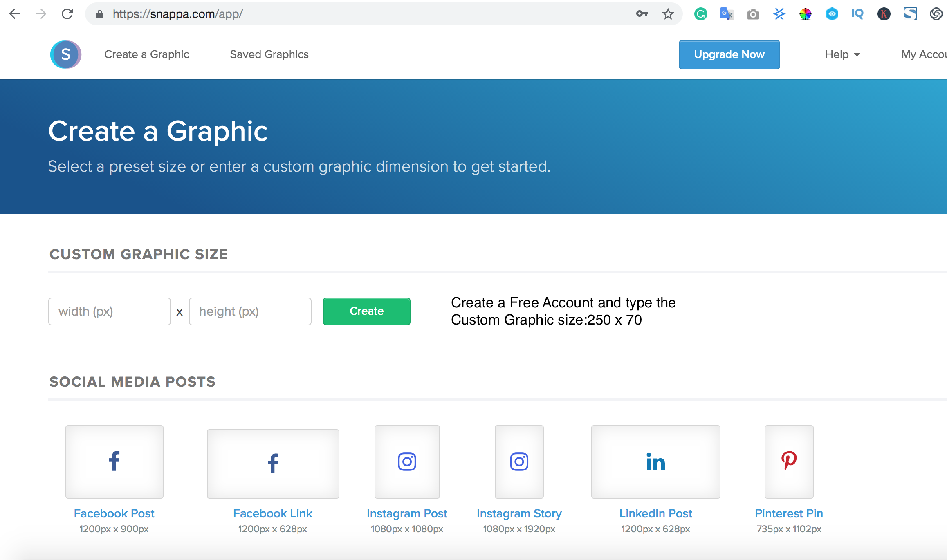Open the My Account menu

[923, 54]
